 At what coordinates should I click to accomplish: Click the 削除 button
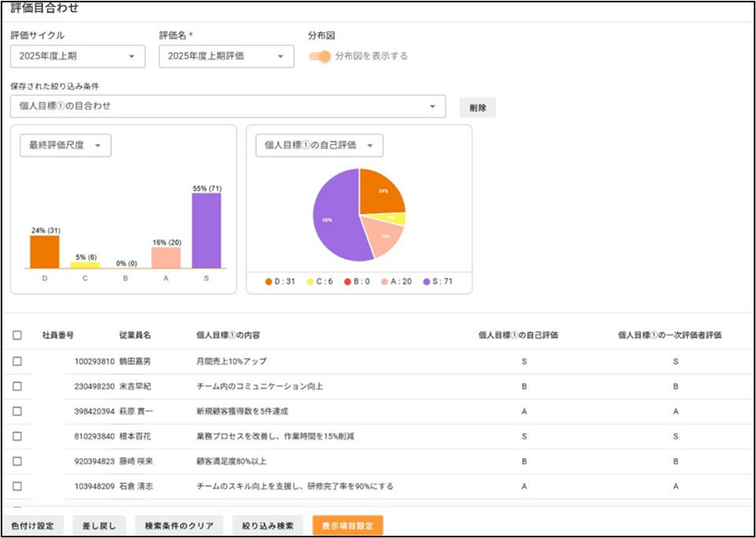coord(477,107)
